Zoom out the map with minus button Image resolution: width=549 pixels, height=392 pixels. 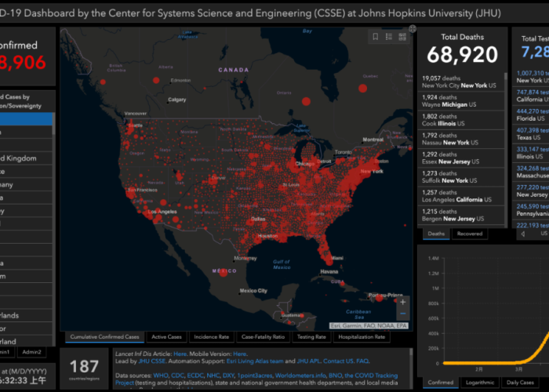click(402, 314)
